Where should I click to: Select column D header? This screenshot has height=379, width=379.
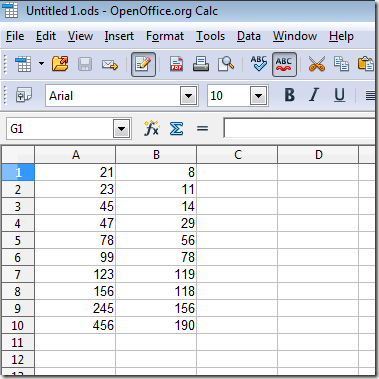318,155
